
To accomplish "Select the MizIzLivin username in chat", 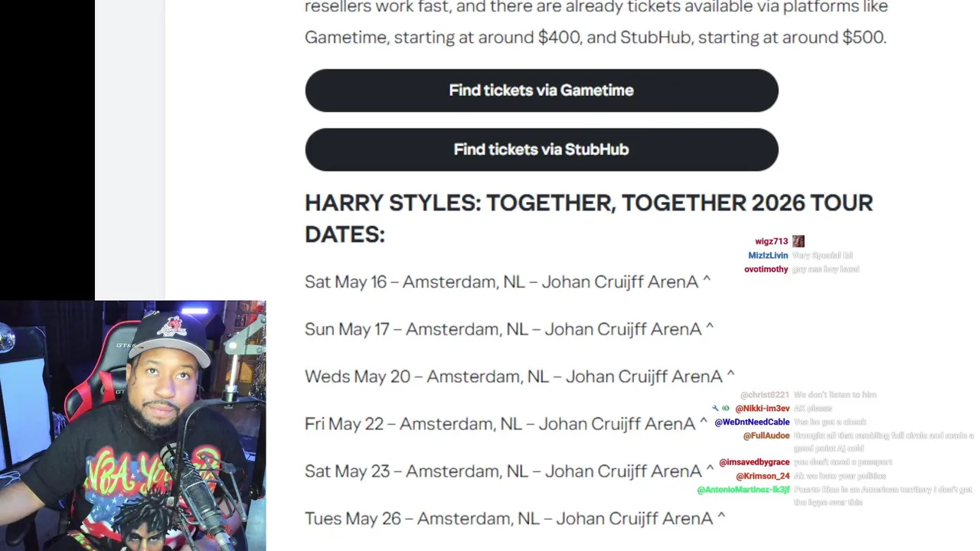I will pos(768,256).
